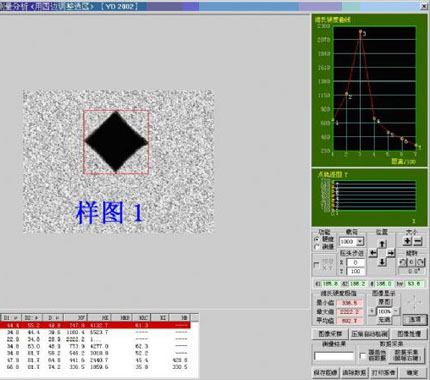This screenshot has width=430, height=380.
Task: Click the indenter step Y field showing 100
Action: click(x=355, y=271)
